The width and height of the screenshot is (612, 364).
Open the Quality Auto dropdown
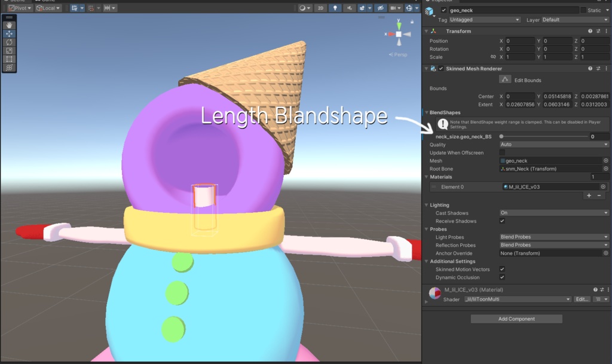coord(554,145)
